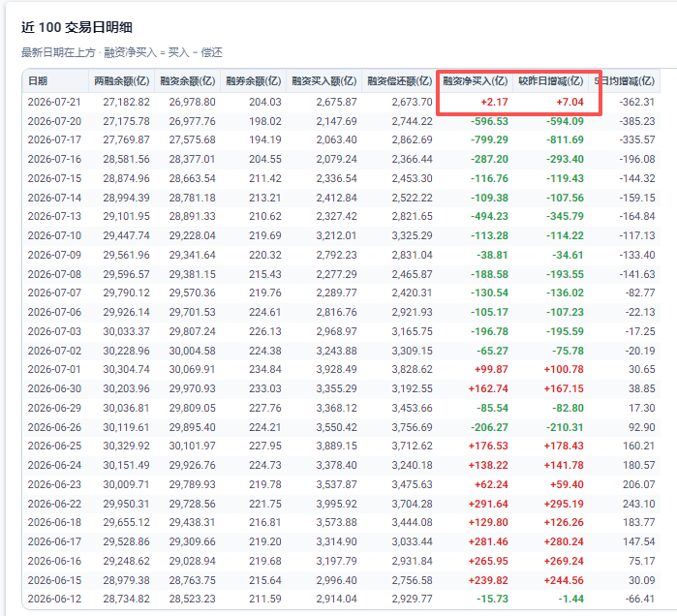
Task: Click the 融资买入额(亿) column header
Action: [x=324, y=81]
